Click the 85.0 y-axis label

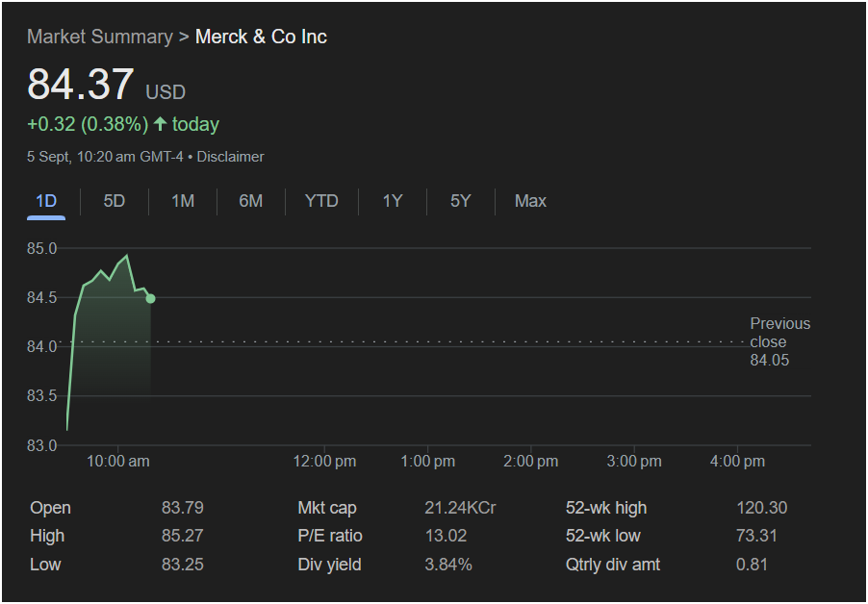coord(42,248)
